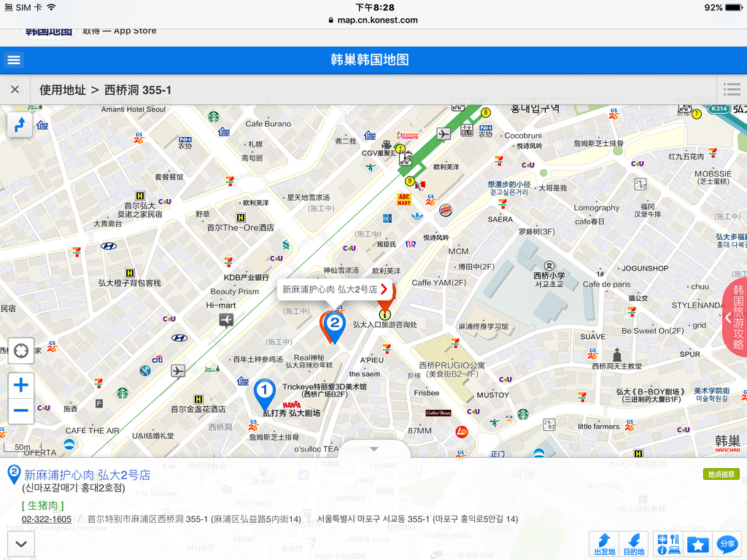This screenshot has height=560, width=747.
Task: Tap the Lomography label
Action: [597, 208]
